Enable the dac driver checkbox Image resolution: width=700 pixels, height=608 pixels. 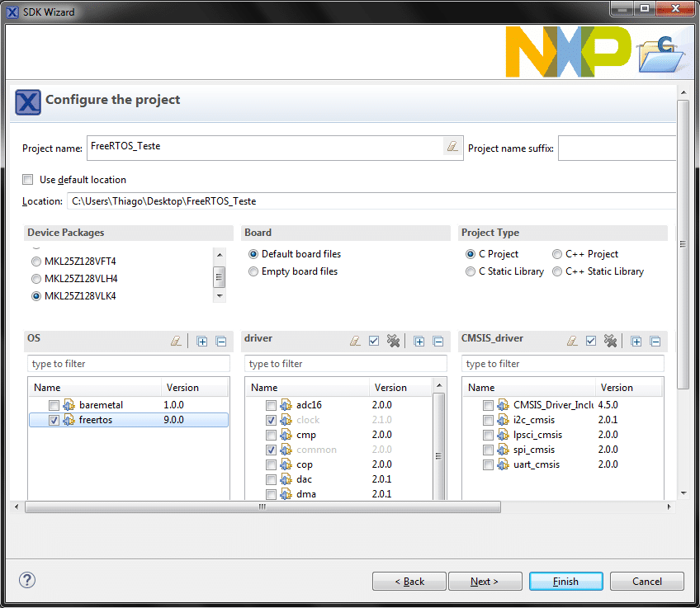click(271, 479)
